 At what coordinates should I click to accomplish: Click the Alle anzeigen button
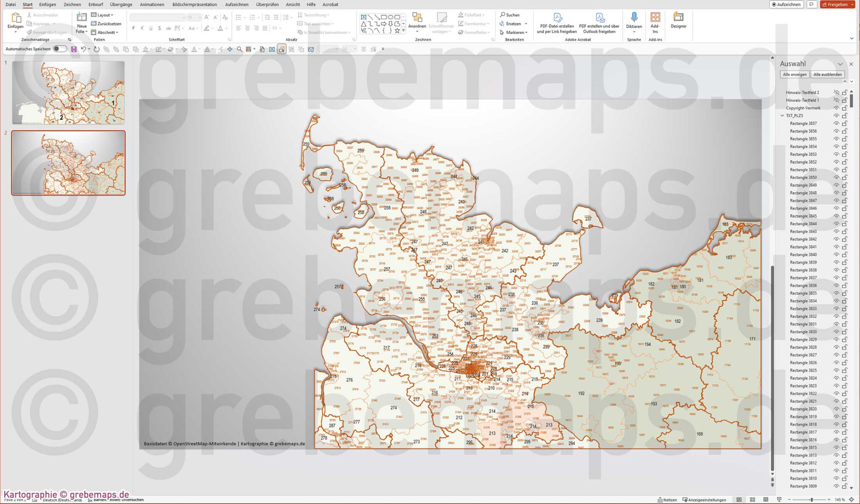[794, 74]
